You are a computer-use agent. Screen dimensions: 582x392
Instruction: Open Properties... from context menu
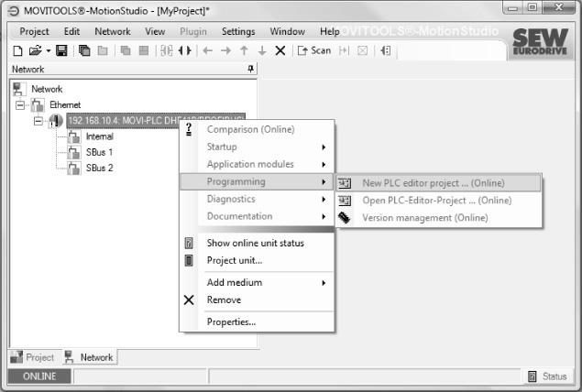[x=257, y=321]
